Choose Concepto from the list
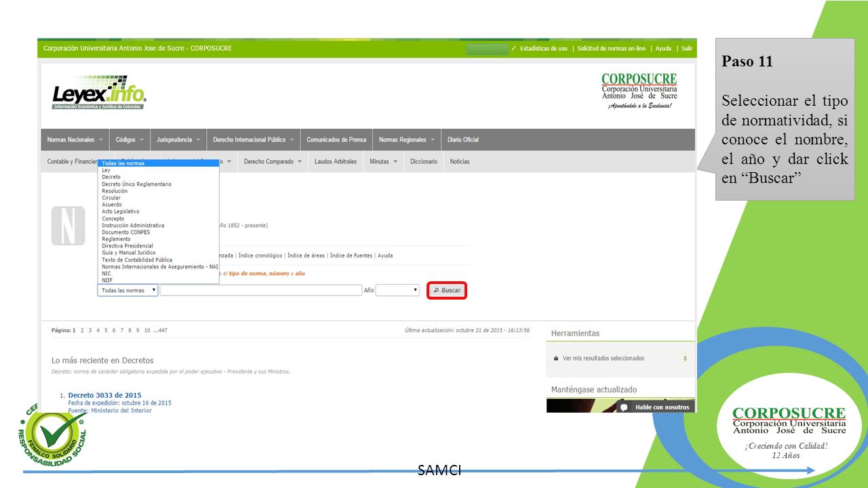 [x=158, y=219]
